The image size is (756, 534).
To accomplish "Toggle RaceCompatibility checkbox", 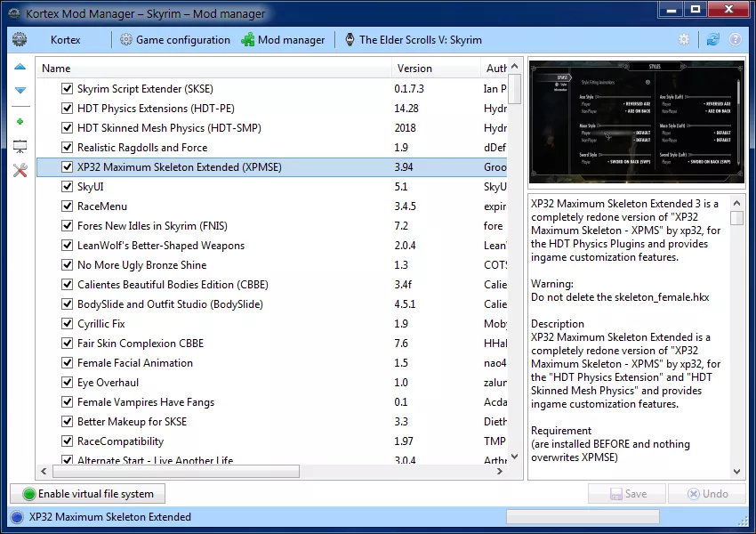I will (x=67, y=441).
